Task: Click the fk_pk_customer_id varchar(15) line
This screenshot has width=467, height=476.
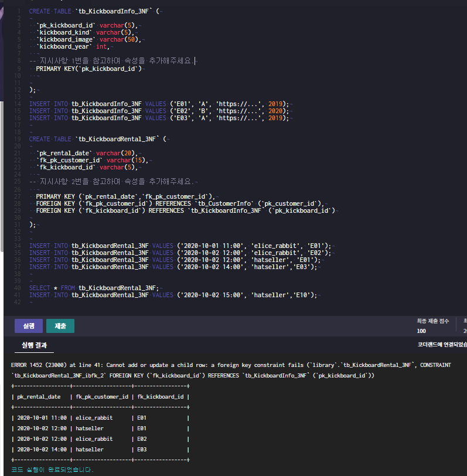Action: tap(92, 160)
